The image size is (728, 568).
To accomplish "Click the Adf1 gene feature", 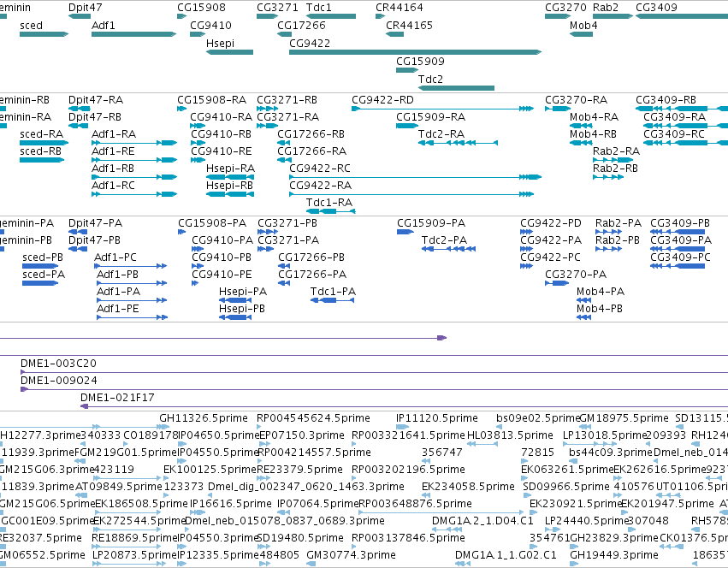I will [133, 34].
